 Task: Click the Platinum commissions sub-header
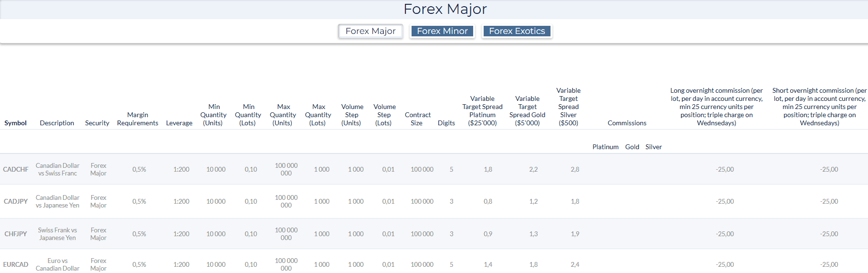pyautogui.click(x=605, y=147)
